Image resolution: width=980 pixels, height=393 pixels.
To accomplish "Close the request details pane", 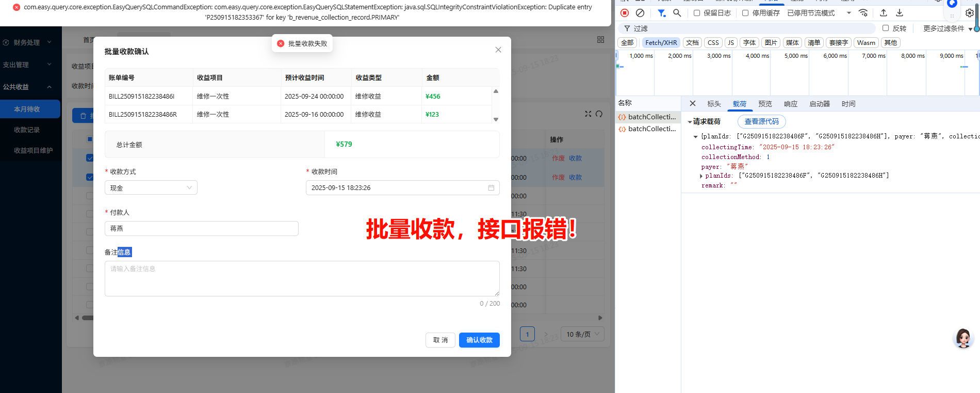I will 693,104.
